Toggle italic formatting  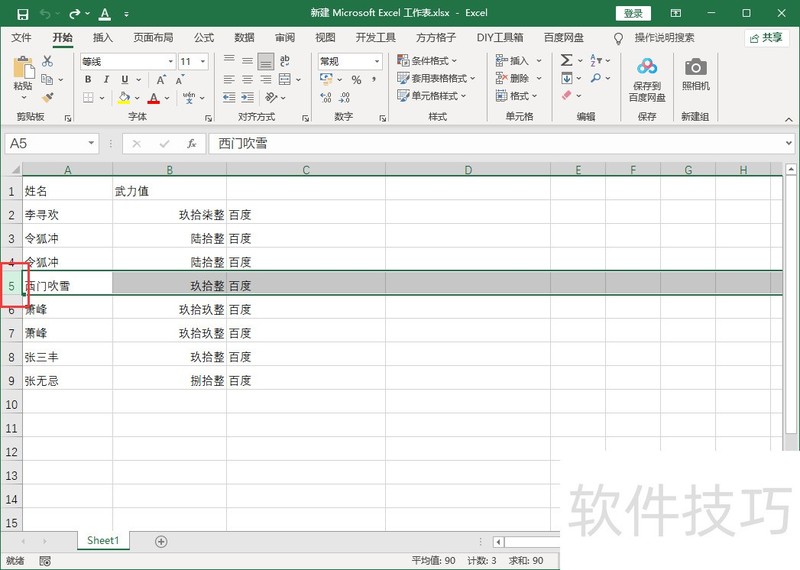point(107,80)
